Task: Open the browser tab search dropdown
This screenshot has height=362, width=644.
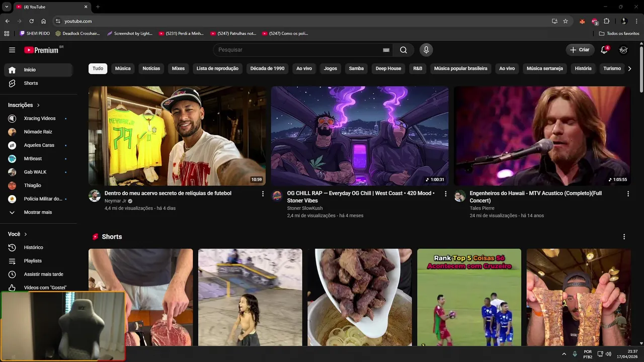Action: (x=7, y=7)
